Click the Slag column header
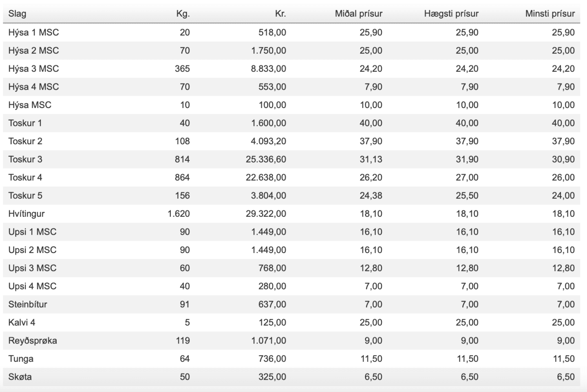The width and height of the screenshot is (587, 392). (x=17, y=14)
